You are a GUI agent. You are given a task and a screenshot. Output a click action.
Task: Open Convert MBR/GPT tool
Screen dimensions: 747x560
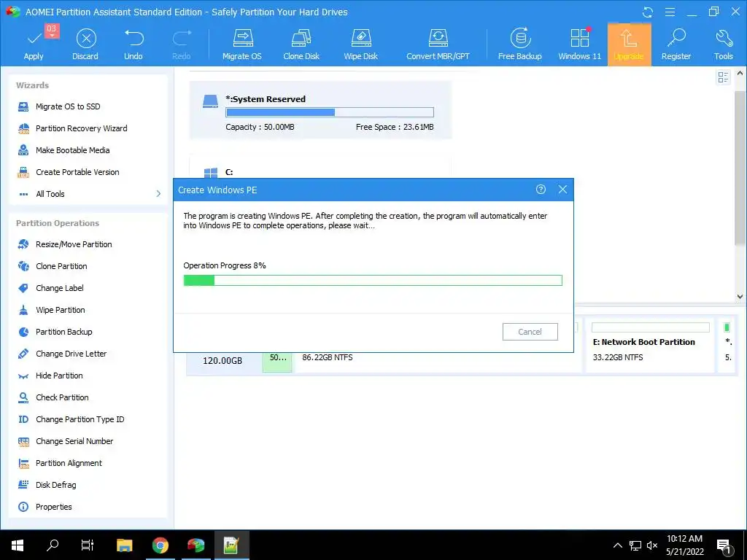[x=438, y=44]
